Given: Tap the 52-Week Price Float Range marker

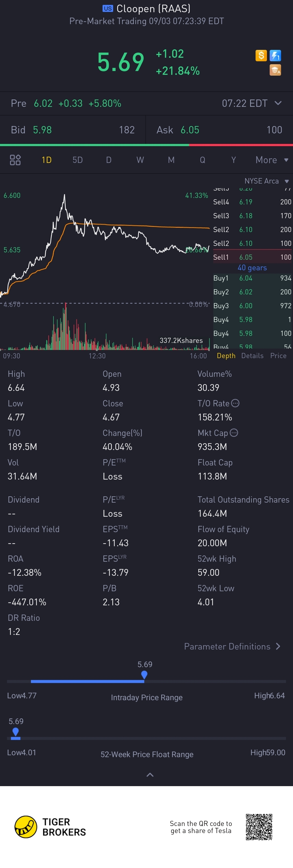Looking at the screenshot, I should click(15, 732).
